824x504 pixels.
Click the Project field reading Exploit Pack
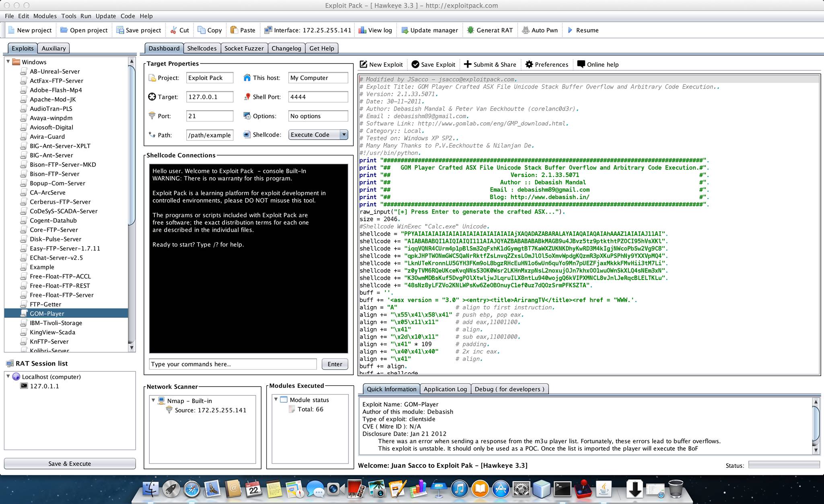(210, 78)
